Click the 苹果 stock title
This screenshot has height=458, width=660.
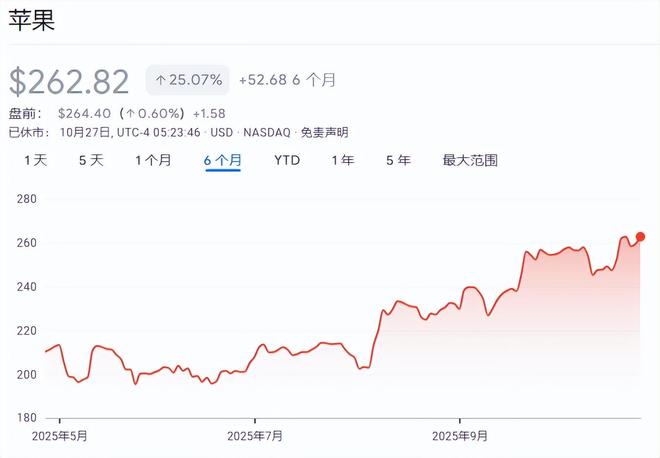32,22
